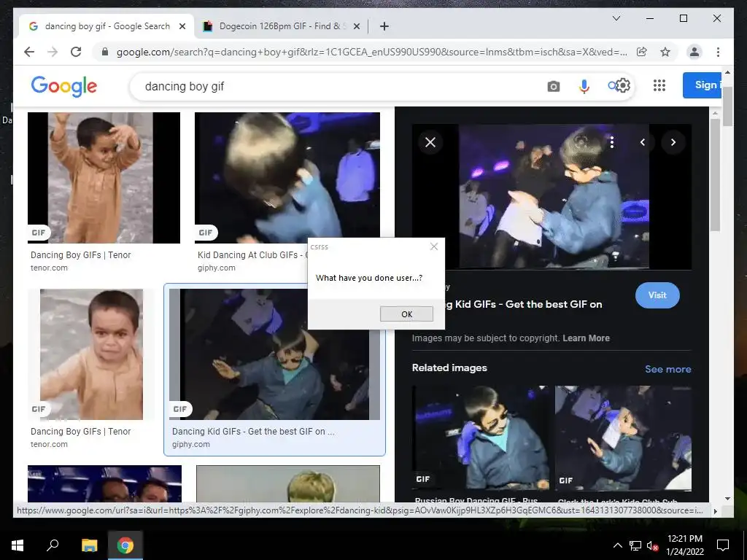Viewport: 747px width, 560px height.
Task: Reload the Google search page
Action: 76,52
